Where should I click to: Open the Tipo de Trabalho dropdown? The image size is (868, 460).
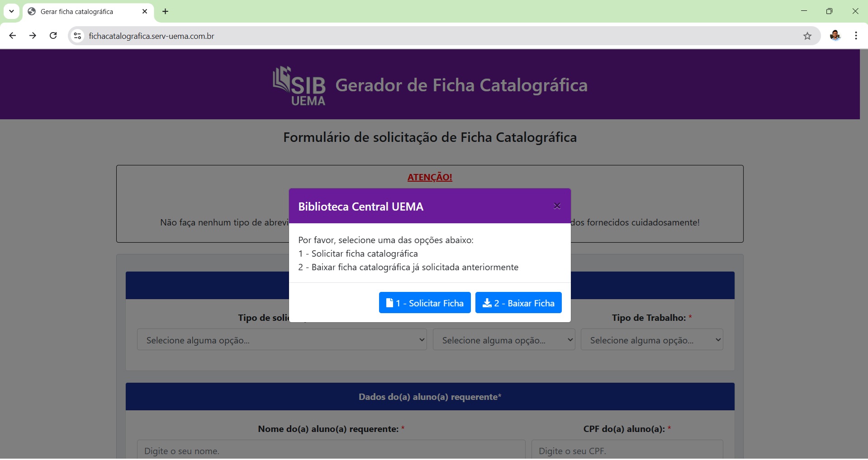point(651,339)
